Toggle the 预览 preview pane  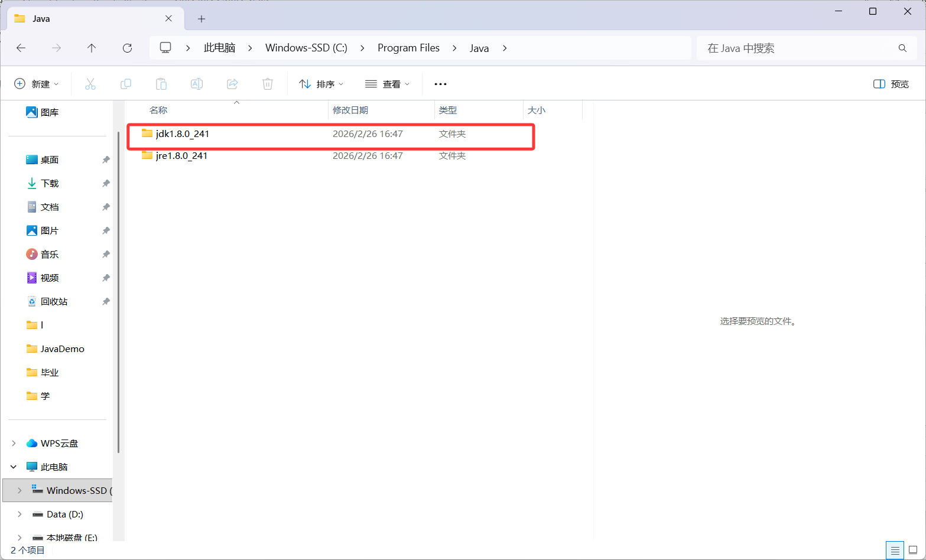(x=891, y=84)
